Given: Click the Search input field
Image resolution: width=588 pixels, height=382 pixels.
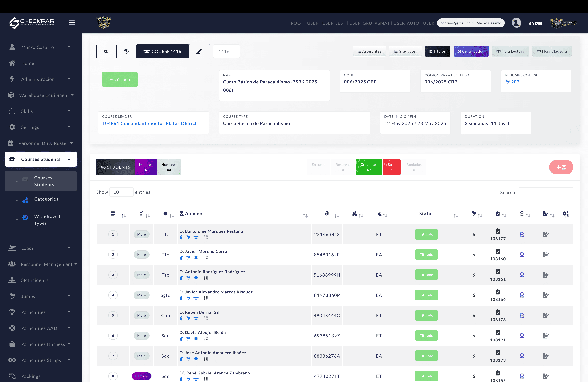Looking at the screenshot, I should tap(546, 192).
